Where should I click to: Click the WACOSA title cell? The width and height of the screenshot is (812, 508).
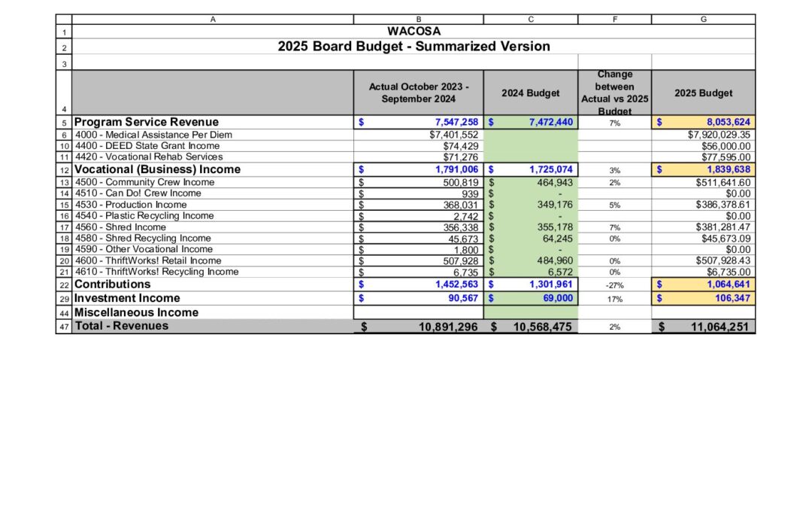(x=414, y=31)
